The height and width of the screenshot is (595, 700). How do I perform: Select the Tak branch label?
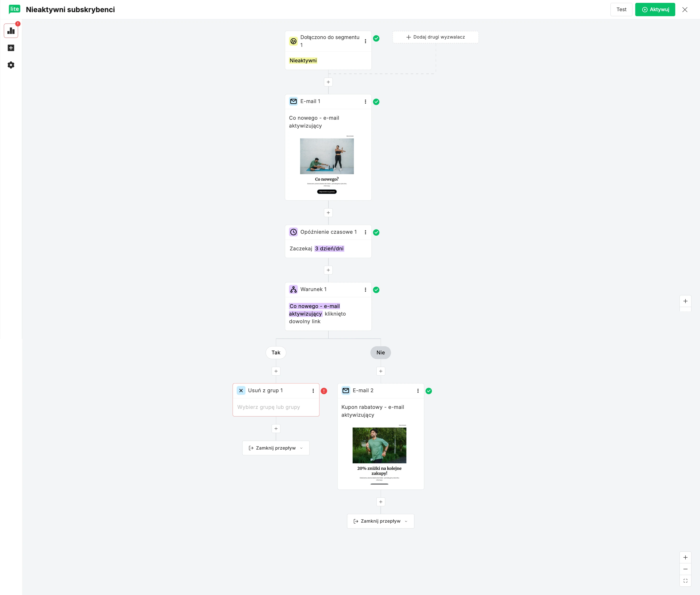(276, 352)
